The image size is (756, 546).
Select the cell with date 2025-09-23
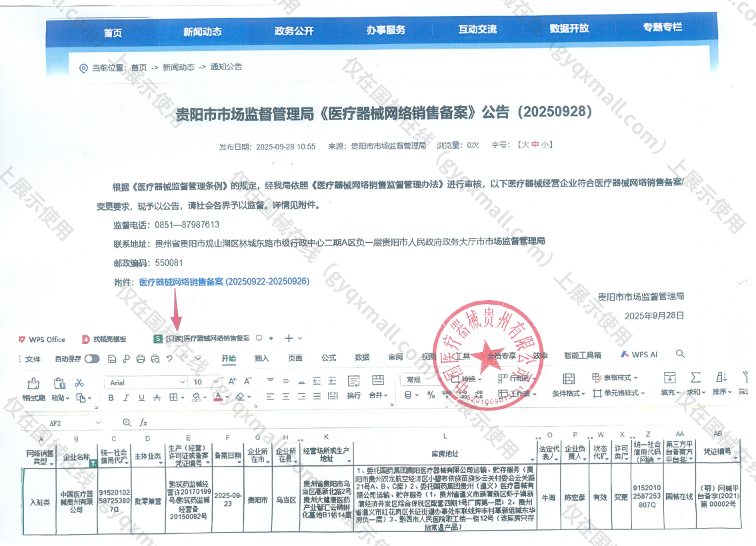point(228,500)
